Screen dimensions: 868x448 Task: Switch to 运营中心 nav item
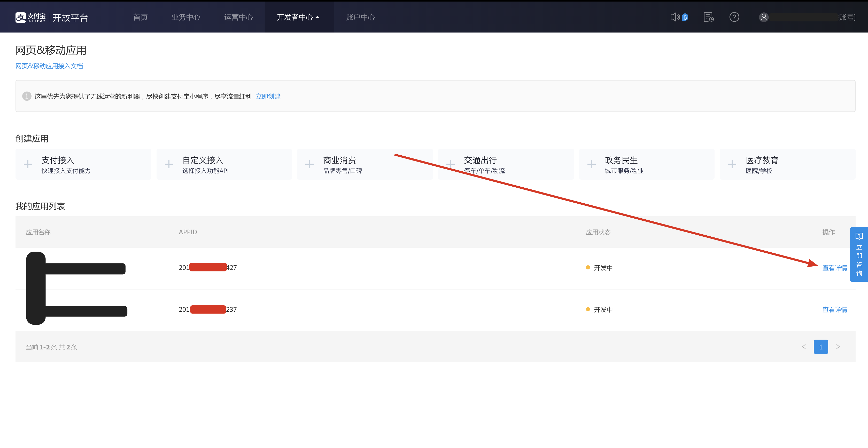[x=238, y=17]
